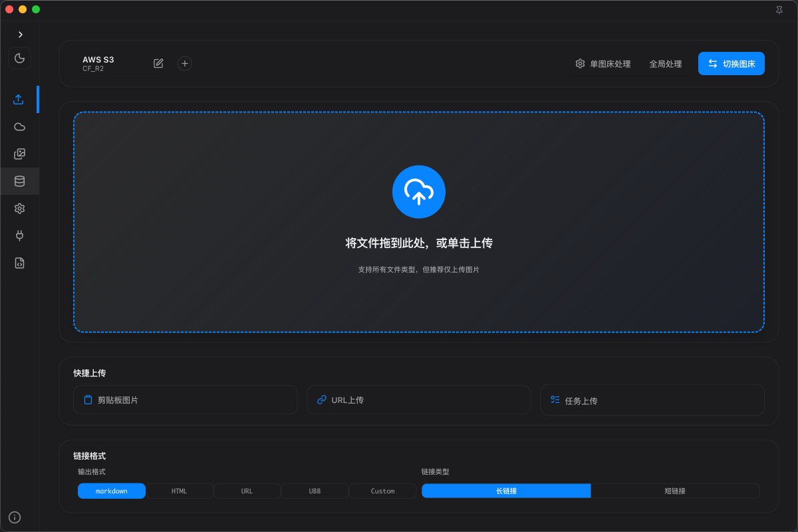The image size is (798, 532).
Task: Open the plugins page via the plug icon
Action: [x=19, y=235]
